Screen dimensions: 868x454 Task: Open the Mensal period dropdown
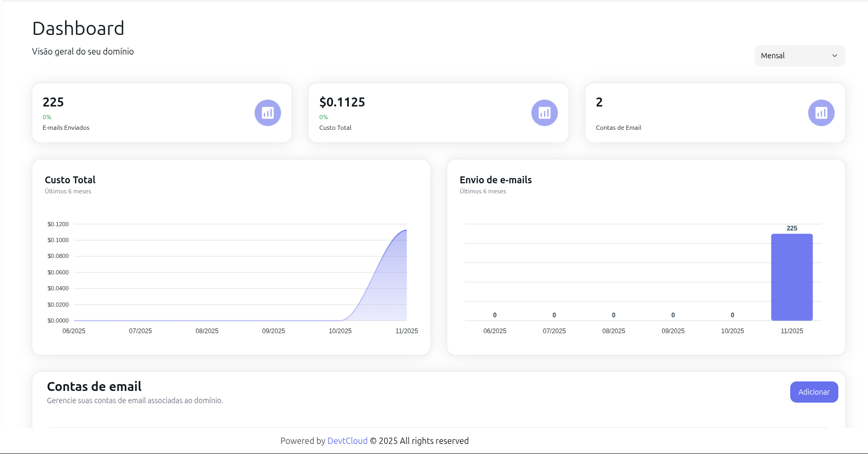coord(799,56)
